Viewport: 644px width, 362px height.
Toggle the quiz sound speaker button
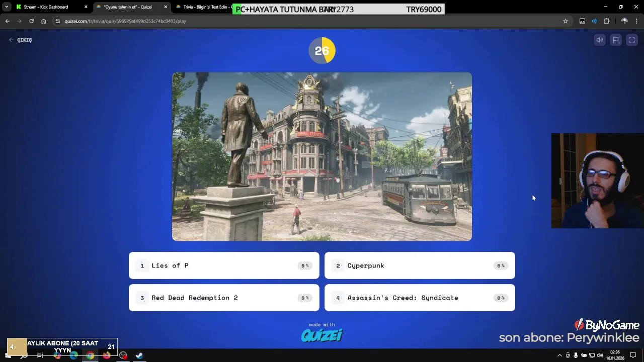click(600, 40)
